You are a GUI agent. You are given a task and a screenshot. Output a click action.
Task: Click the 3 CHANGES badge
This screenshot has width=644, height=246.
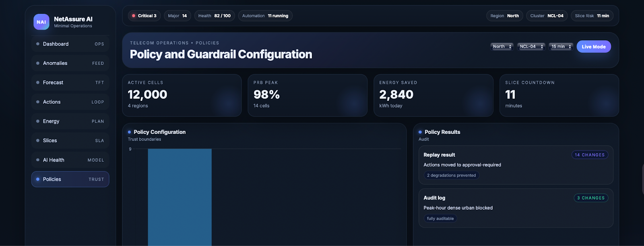click(x=591, y=198)
